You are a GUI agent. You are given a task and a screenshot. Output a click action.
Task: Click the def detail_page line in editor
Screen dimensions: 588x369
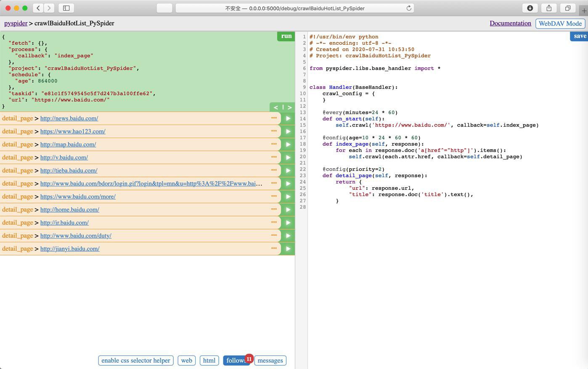[375, 175]
